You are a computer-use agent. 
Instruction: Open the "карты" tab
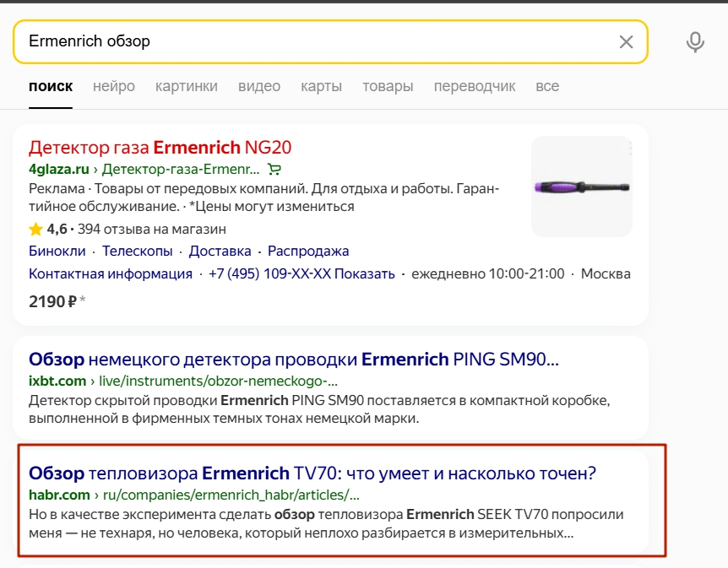click(x=321, y=86)
